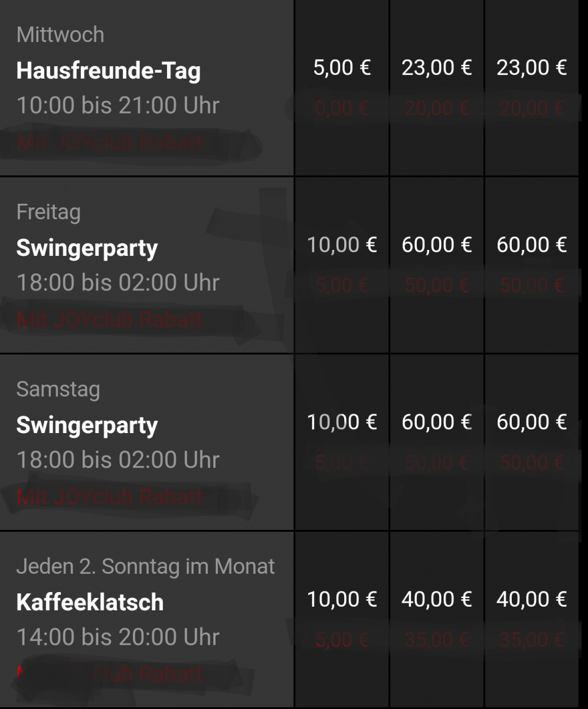Click the 10,00 € price for Freitag
588x709 pixels.
click(x=342, y=245)
